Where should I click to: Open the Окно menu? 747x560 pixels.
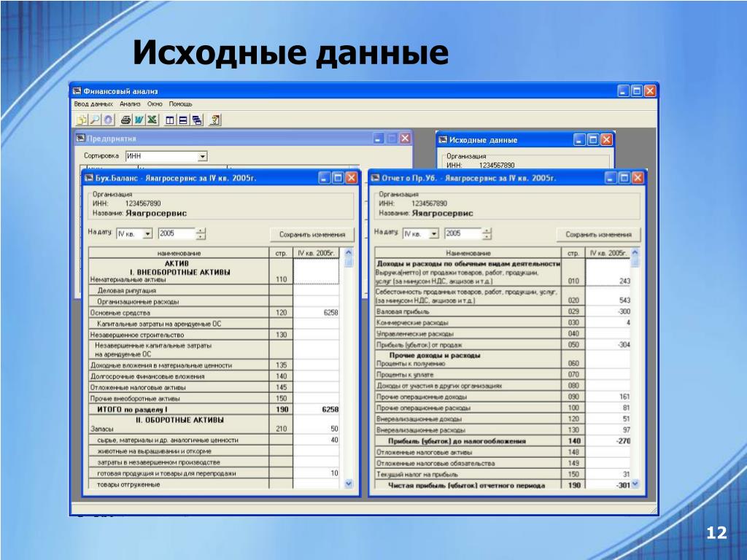click(x=155, y=104)
